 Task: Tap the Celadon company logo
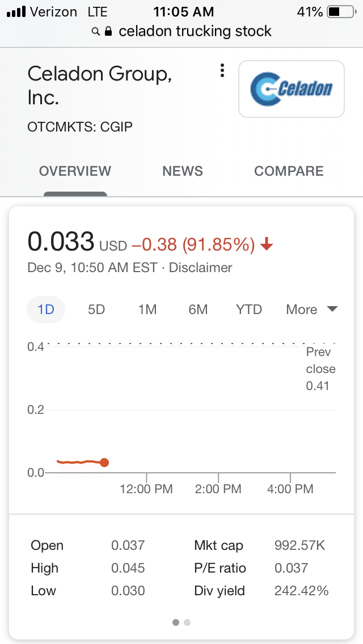292,88
